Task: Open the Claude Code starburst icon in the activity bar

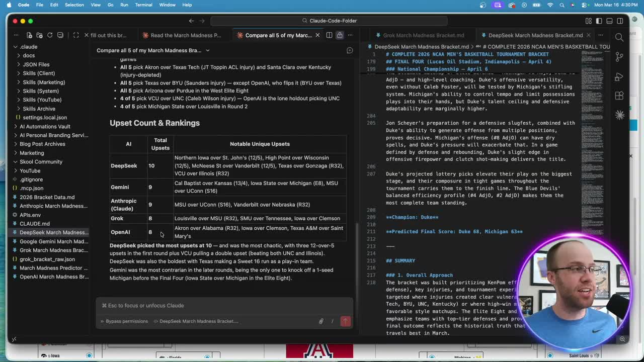Action: pyautogui.click(x=619, y=115)
